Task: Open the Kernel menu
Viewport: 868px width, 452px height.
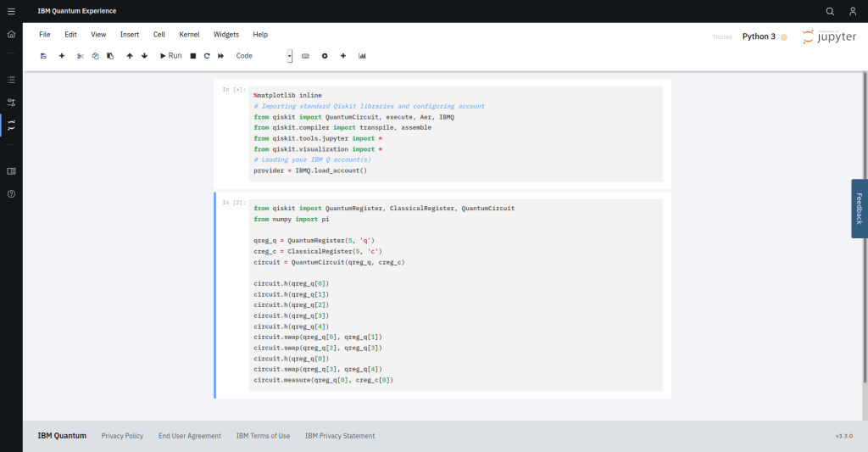Action: pos(189,34)
